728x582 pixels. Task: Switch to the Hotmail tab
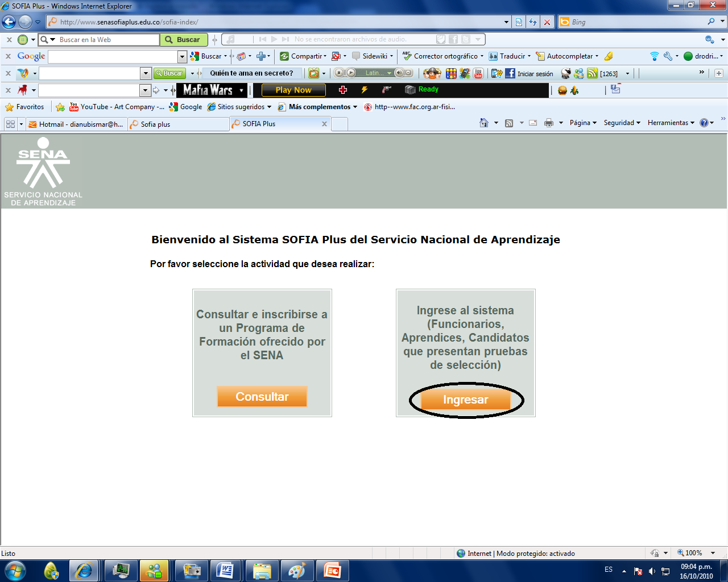tap(77, 123)
